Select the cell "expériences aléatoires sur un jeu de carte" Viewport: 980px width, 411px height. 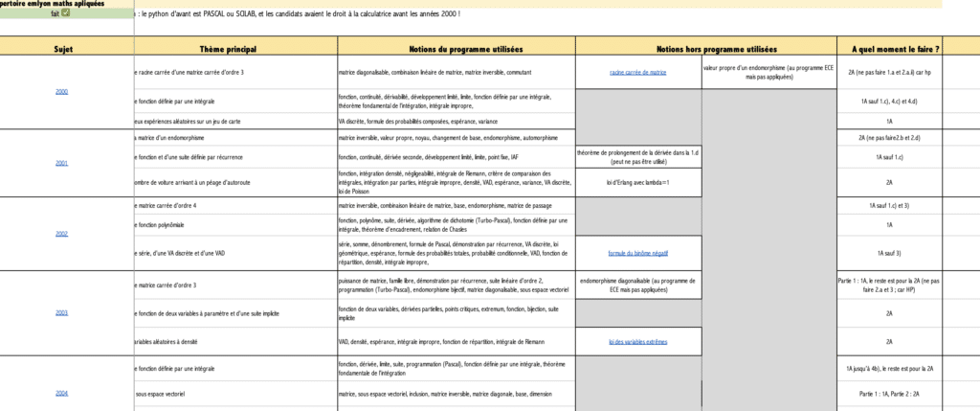(x=235, y=122)
